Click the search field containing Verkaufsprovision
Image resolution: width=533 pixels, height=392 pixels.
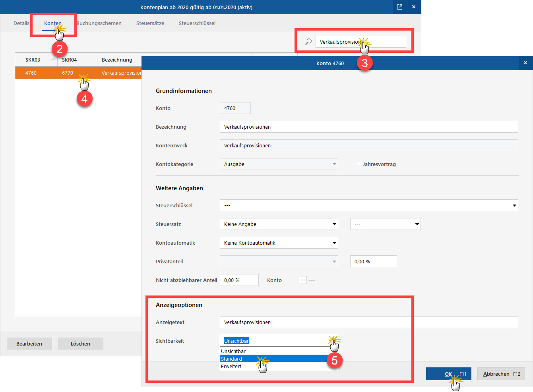[x=361, y=42]
